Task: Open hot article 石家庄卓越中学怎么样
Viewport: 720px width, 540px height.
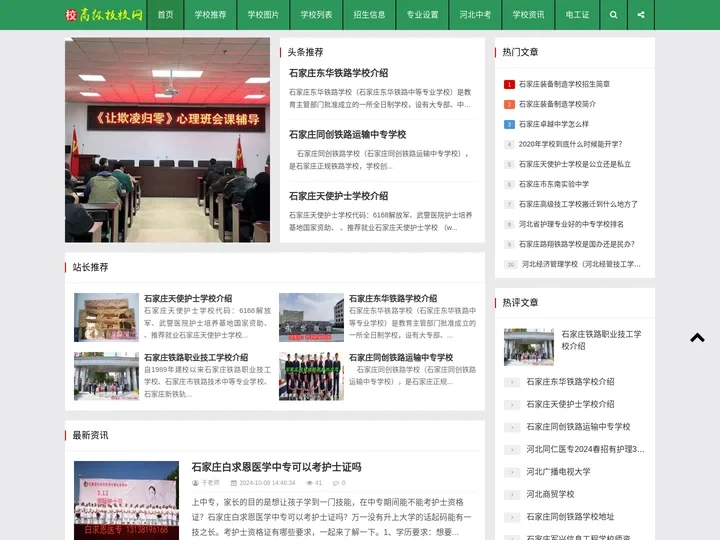Action: (x=554, y=124)
